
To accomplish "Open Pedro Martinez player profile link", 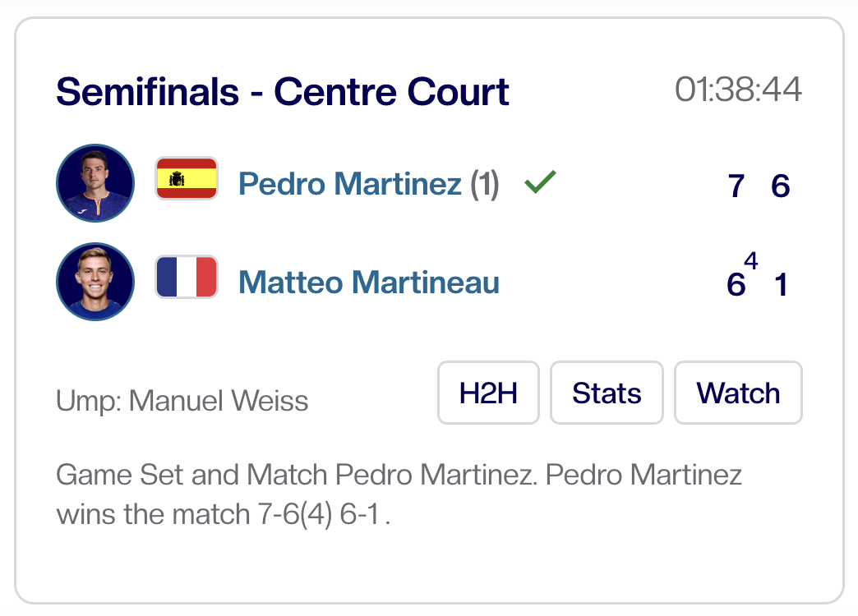I will (x=349, y=184).
